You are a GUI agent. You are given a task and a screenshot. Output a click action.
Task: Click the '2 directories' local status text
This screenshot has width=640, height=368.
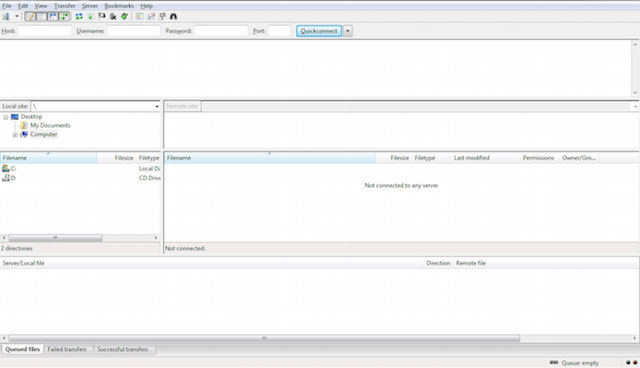(17, 248)
